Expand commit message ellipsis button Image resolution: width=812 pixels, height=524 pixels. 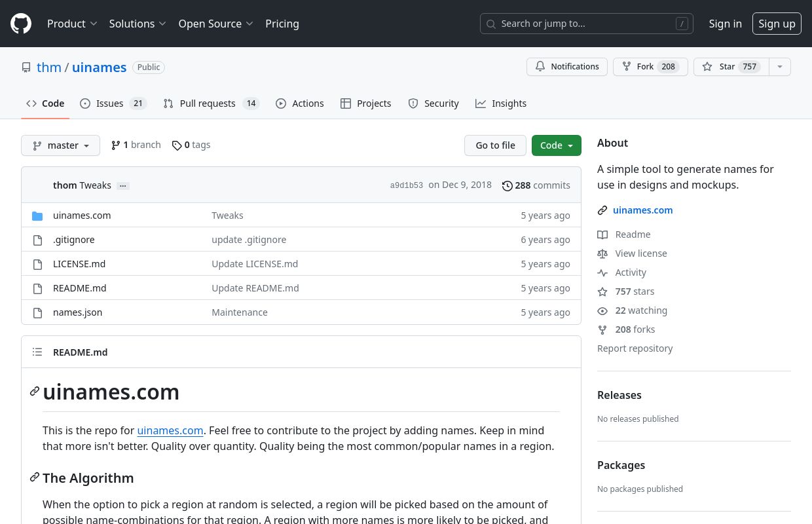[122, 186]
